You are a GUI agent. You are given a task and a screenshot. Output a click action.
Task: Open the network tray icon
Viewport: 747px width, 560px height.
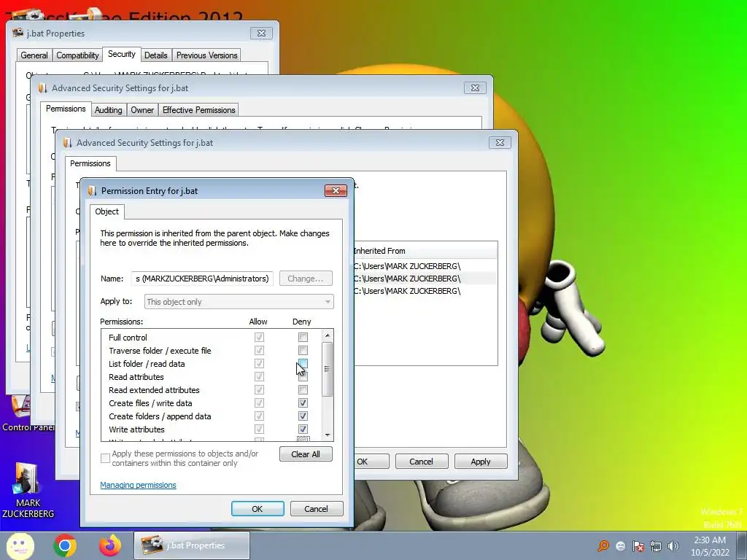pyautogui.click(x=656, y=546)
